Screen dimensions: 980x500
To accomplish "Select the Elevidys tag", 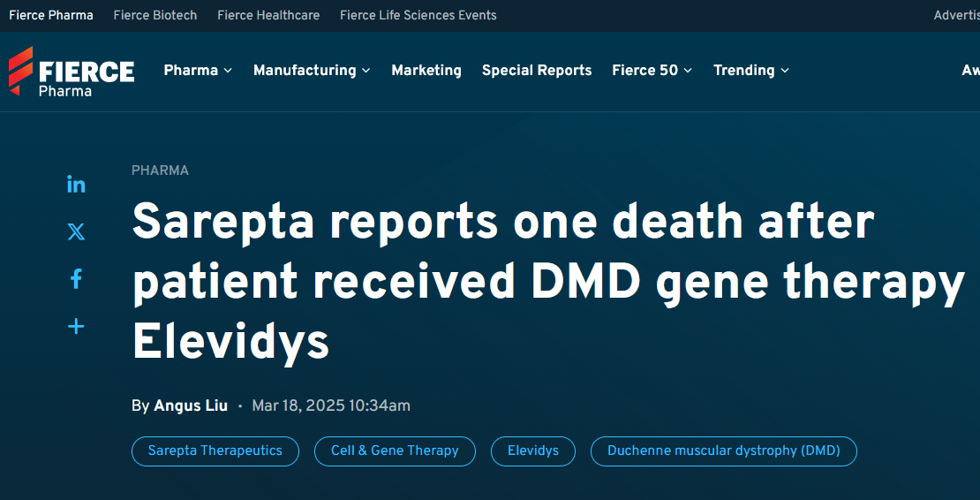I will (x=533, y=451).
